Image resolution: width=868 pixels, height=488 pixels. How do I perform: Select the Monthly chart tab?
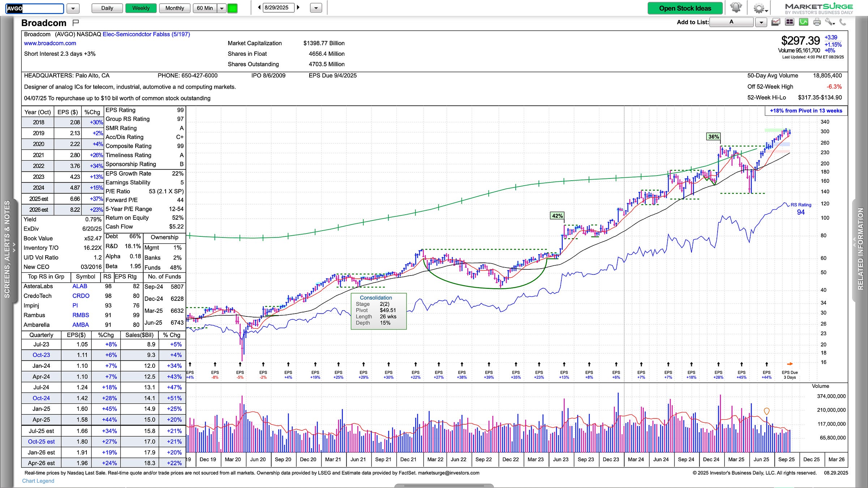pyautogui.click(x=175, y=8)
